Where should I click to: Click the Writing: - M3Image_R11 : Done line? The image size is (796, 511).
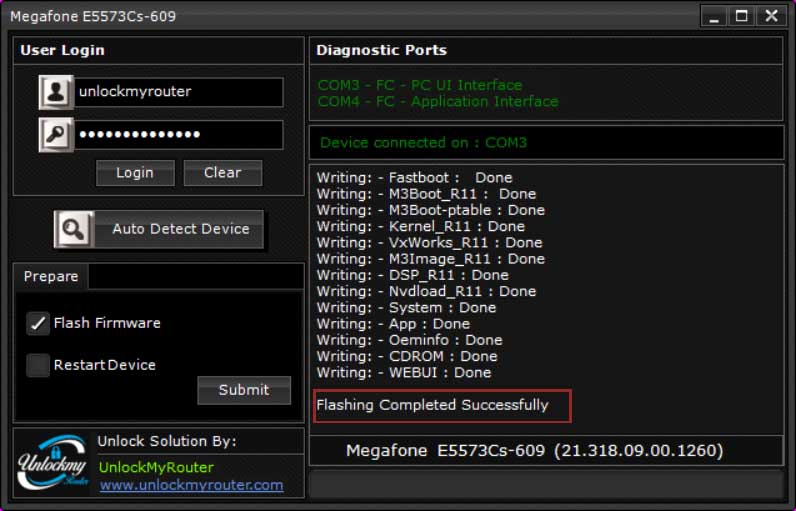(430, 259)
